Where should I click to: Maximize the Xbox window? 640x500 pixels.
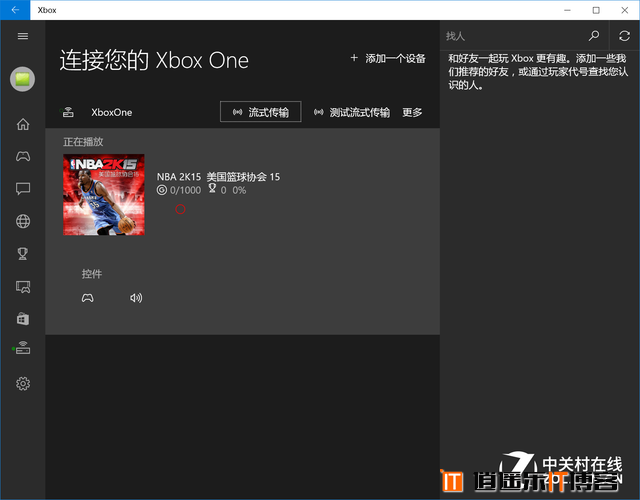click(x=596, y=10)
